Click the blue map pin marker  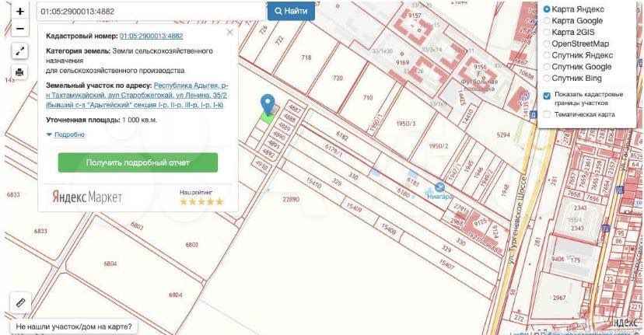(268, 104)
